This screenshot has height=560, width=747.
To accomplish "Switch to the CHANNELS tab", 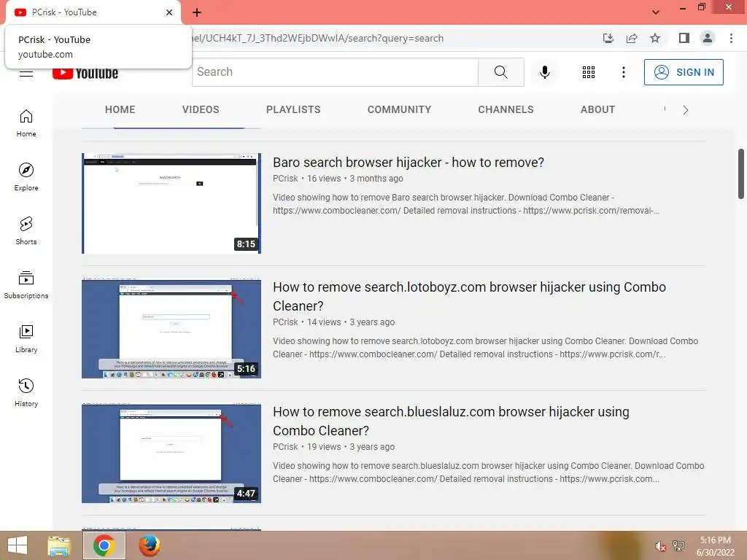I will click(x=506, y=109).
